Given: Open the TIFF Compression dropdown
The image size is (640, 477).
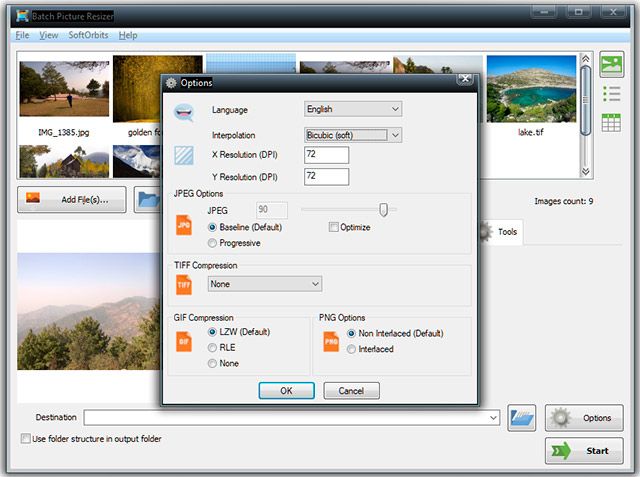Looking at the screenshot, I should (x=264, y=284).
